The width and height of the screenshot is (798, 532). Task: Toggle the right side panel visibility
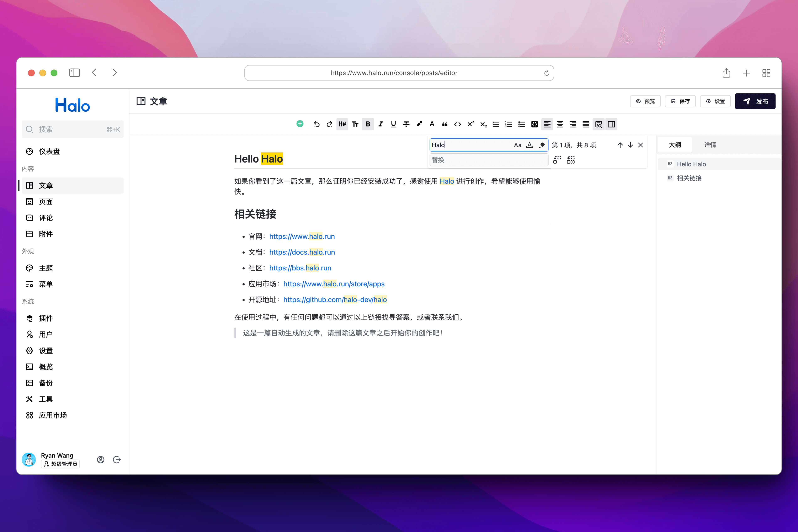[611, 124]
